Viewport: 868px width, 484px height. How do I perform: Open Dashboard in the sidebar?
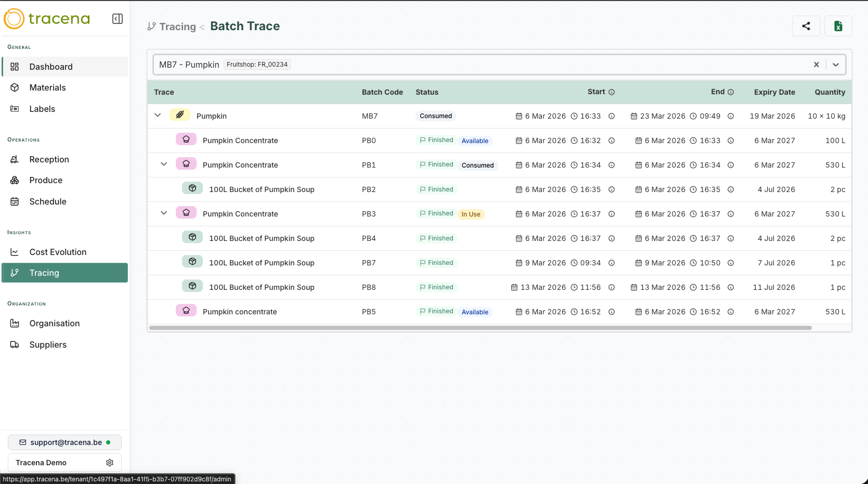(51, 67)
